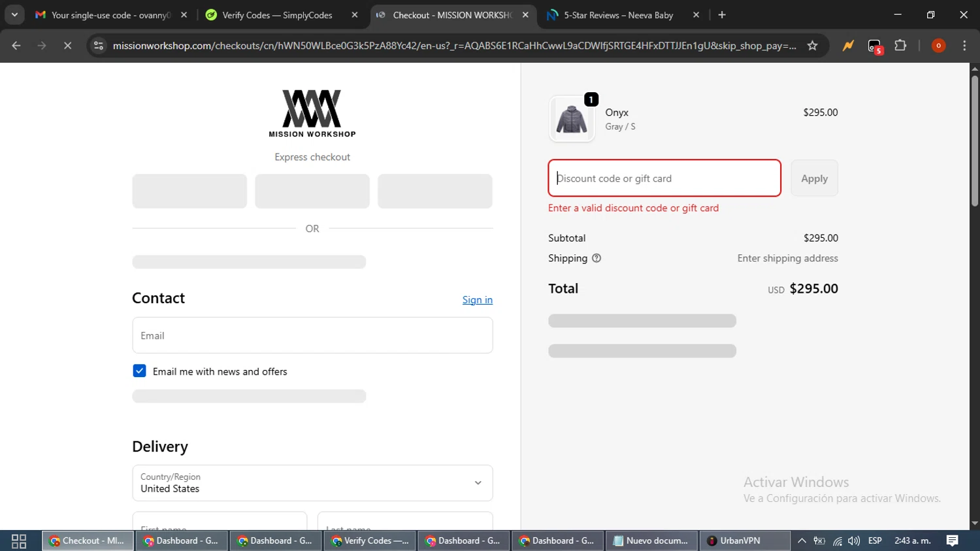Follow the Sign in link

478,300
